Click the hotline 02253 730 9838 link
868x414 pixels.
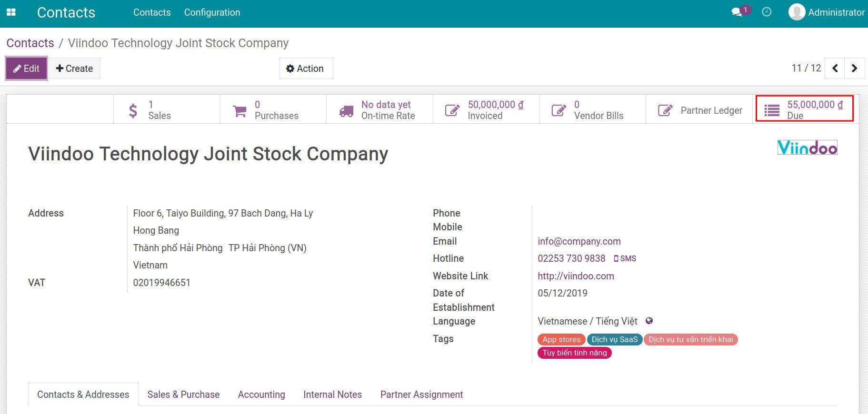point(571,258)
